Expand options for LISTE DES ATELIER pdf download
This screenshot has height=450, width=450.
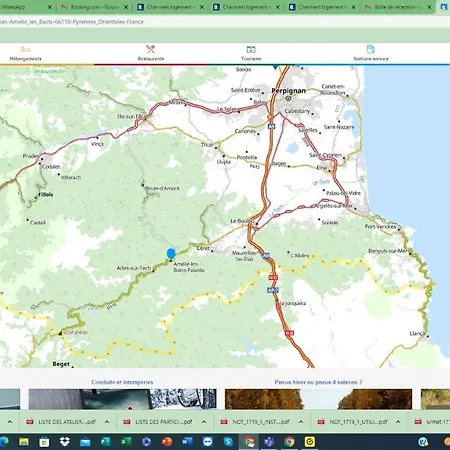(107, 422)
